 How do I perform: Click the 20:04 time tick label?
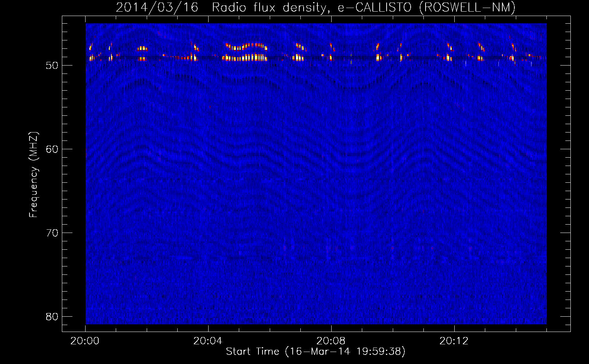(208, 341)
